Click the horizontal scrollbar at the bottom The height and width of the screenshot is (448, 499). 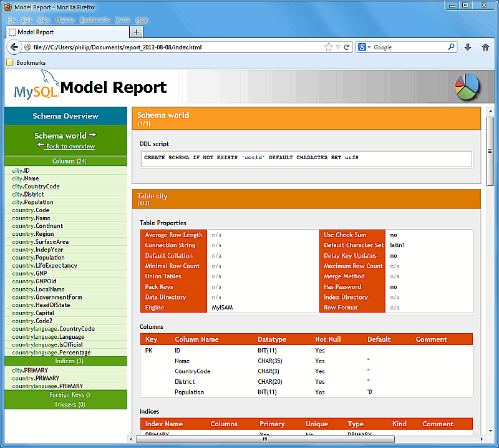coord(262,440)
